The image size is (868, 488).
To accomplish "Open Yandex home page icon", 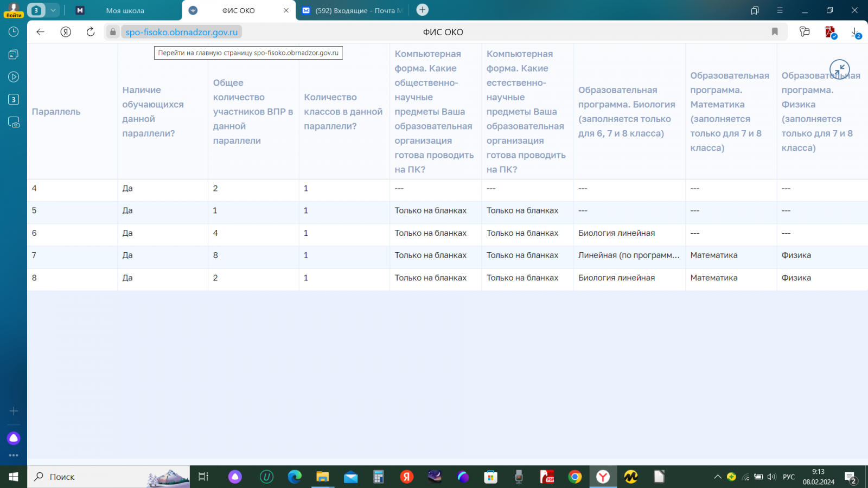I will [66, 32].
